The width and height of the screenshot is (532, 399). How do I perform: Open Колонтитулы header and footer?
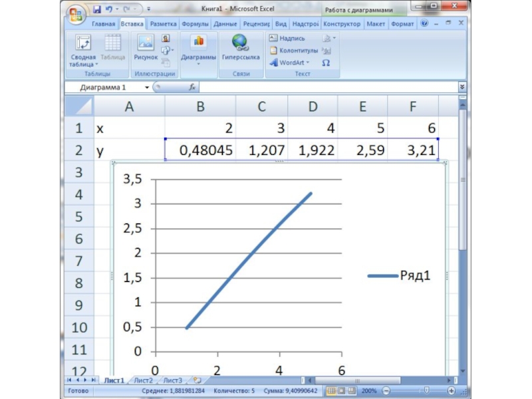pyautogui.click(x=294, y=51)
